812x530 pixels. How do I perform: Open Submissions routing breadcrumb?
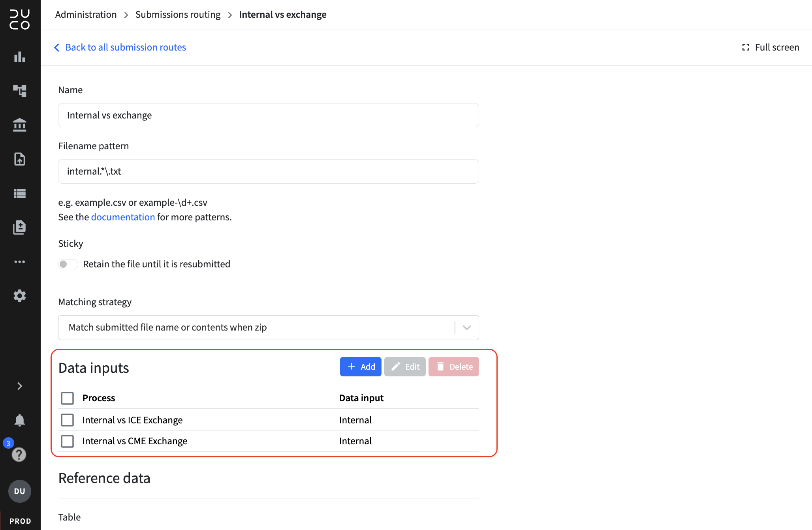[178, 15]
